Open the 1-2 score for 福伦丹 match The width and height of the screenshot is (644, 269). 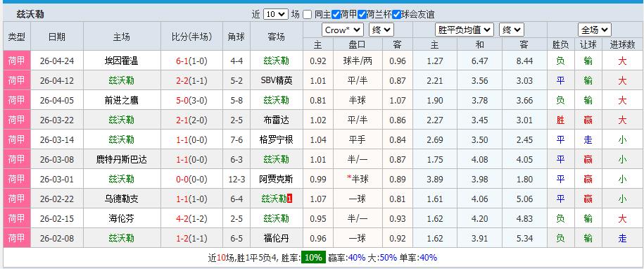pyautogui.click(x=182, y=239)
